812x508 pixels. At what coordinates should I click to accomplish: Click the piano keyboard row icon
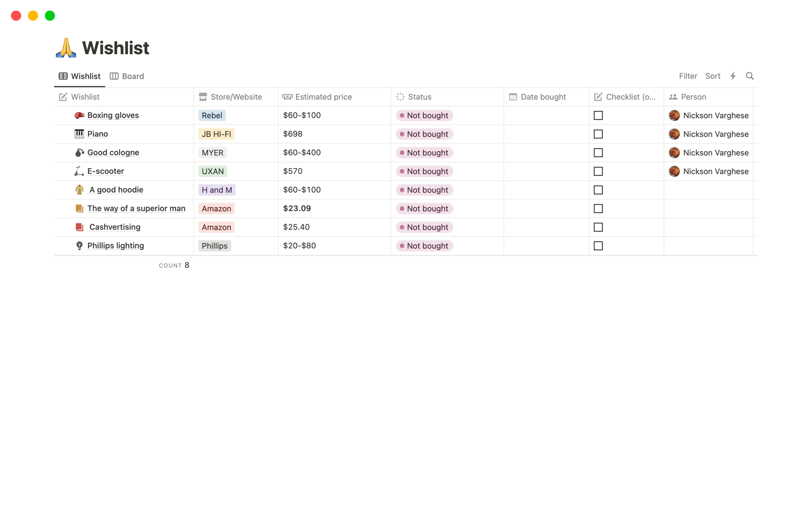[79, 134]
